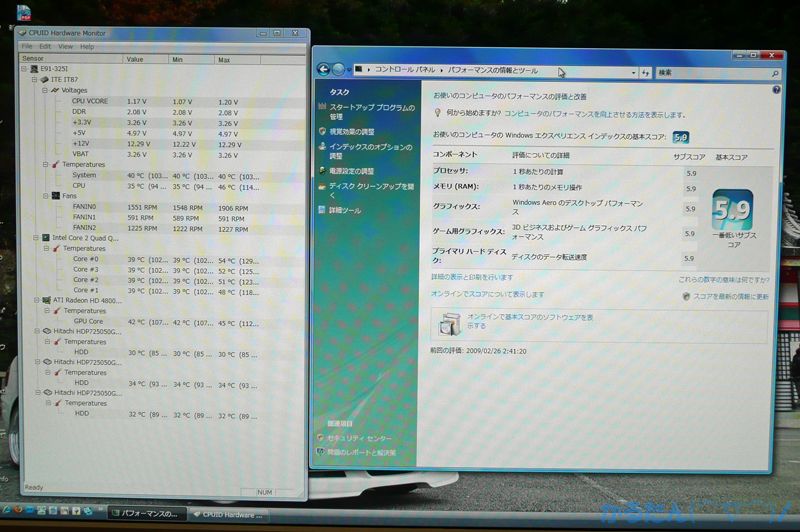The image size is (800, 532).
Task: Select the メモリ (RAM): component row
Action: [x=565, y=187]
